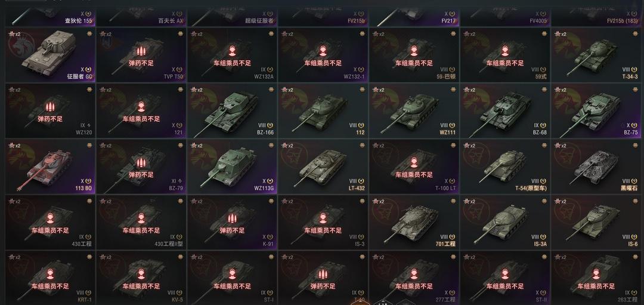Select the WZ113G tank destroyer
The height and width of the screenshot is (305, 644).
click(232, 167)
